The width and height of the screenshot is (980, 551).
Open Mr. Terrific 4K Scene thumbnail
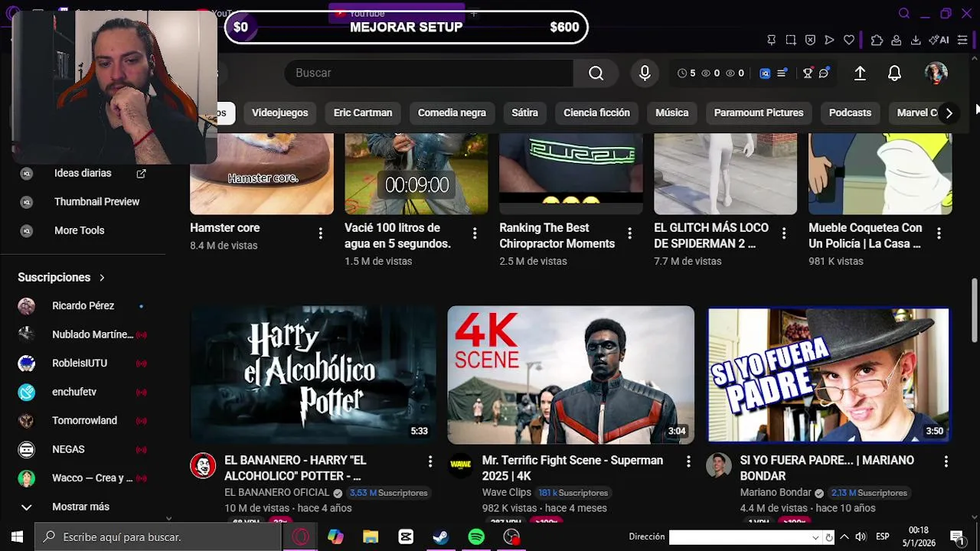(x=570, y=375)
